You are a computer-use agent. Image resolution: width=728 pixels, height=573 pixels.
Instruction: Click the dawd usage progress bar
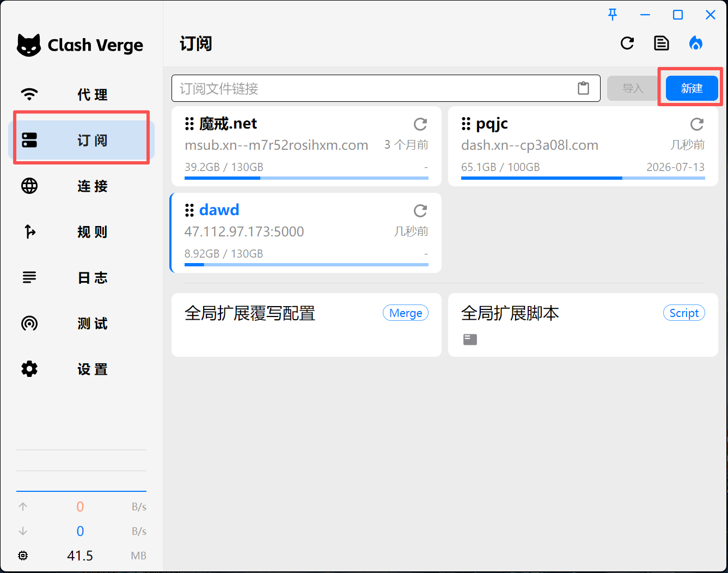pyautogui.click(x=307, y=265)
